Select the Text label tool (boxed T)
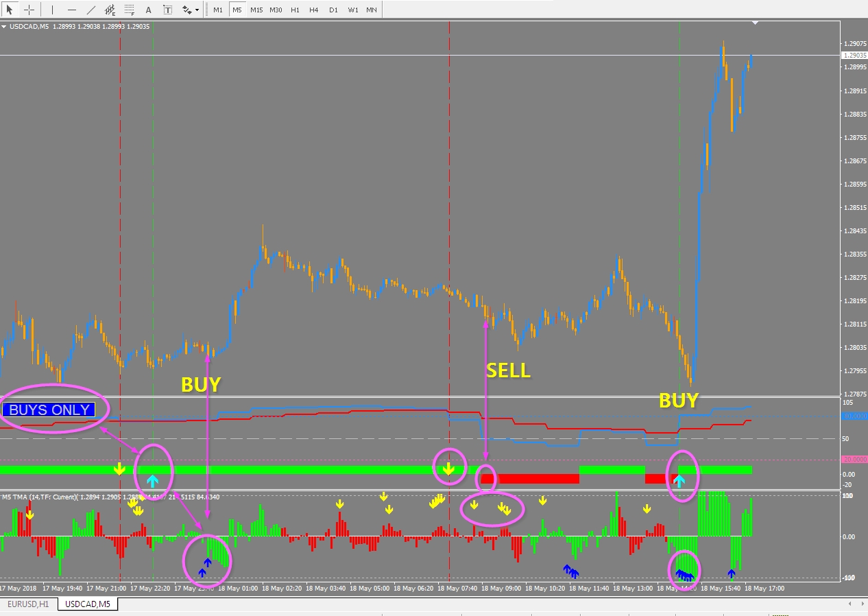Screen dimensions: 868x616 (168, 10)
